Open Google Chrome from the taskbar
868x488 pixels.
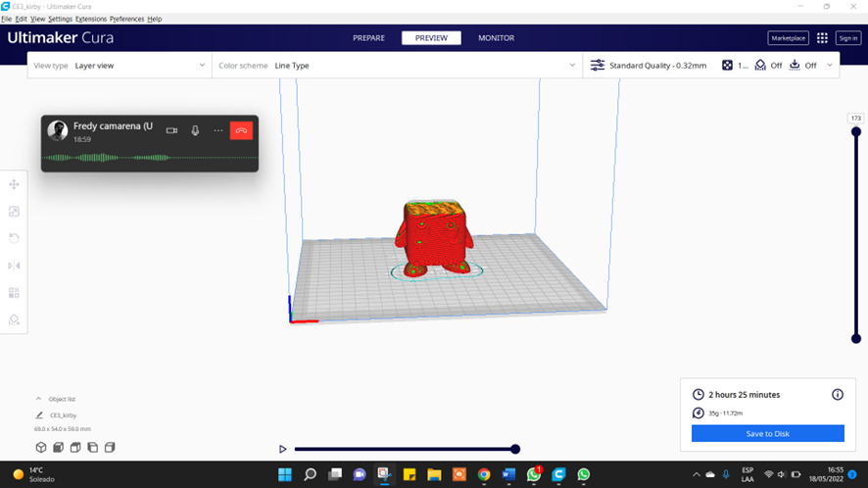click(x=484, y=474)
